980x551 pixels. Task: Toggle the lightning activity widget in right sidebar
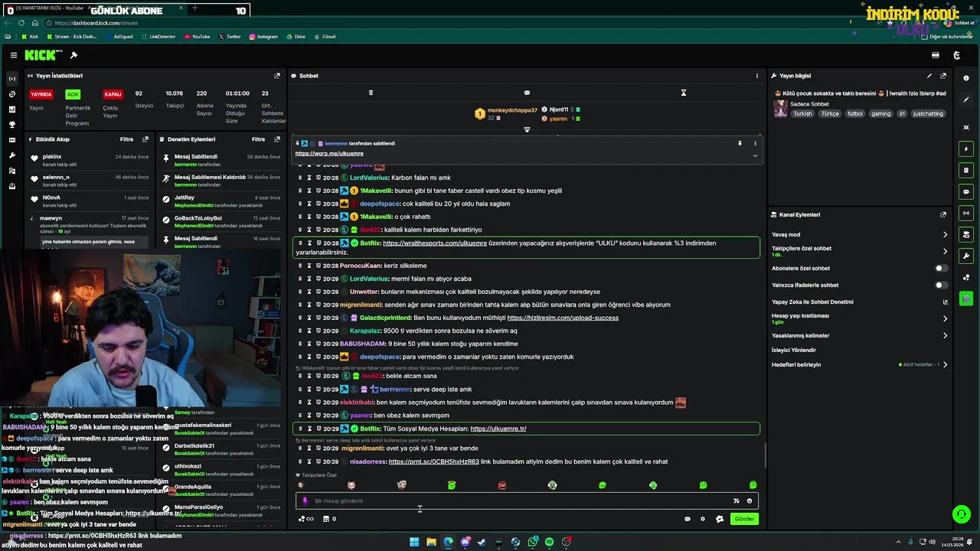pos(966,148)
